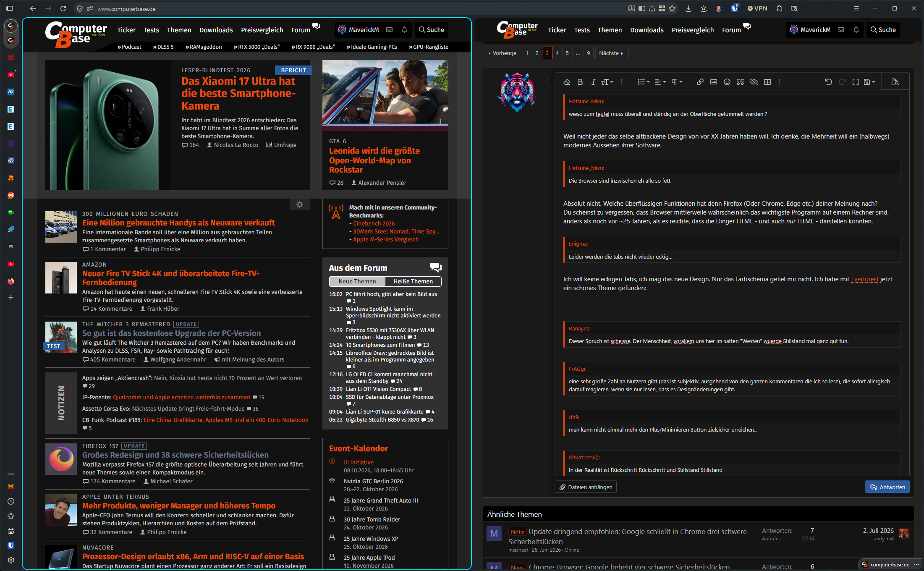Open the paragraph format dropdown in editor
Viewport: 924px width, 571px height.
coord(677,82)
